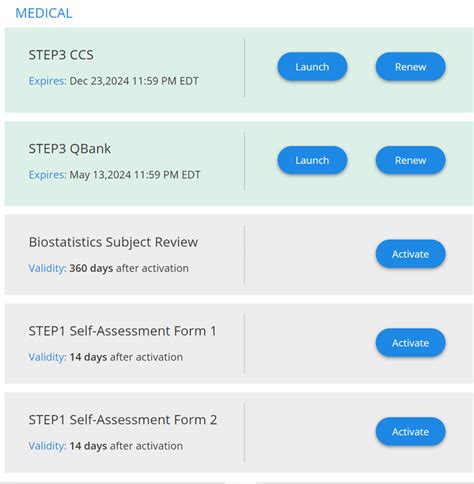Click the STEP3 QBank title text
The width and height of the screenshot is (474, 484).
click(x=70, y=149)
